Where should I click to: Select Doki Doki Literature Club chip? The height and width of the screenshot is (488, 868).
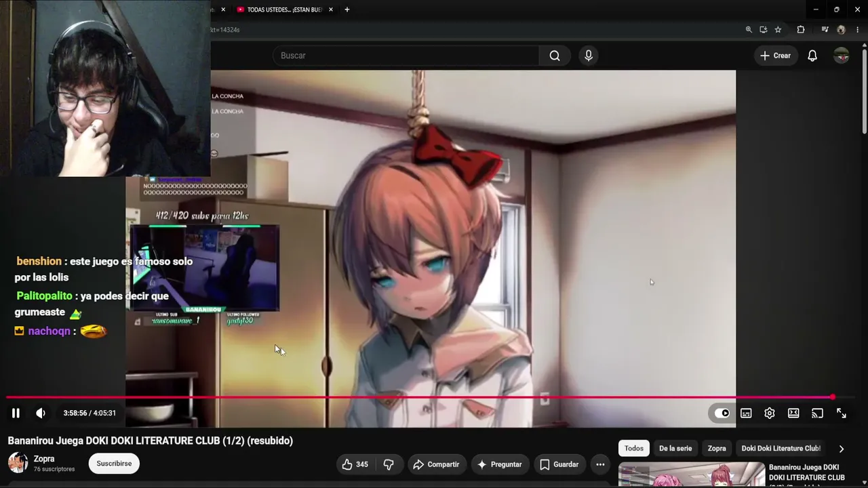coord(781,448)
